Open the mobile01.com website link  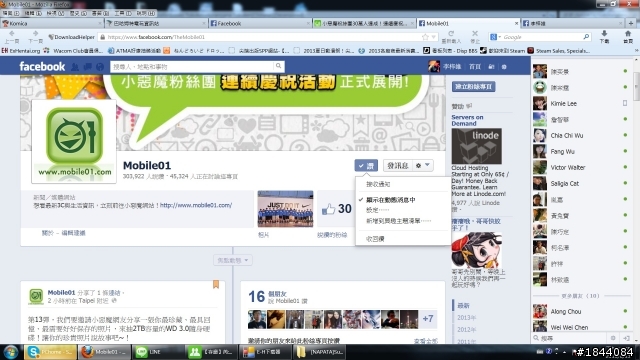point(196,205)
